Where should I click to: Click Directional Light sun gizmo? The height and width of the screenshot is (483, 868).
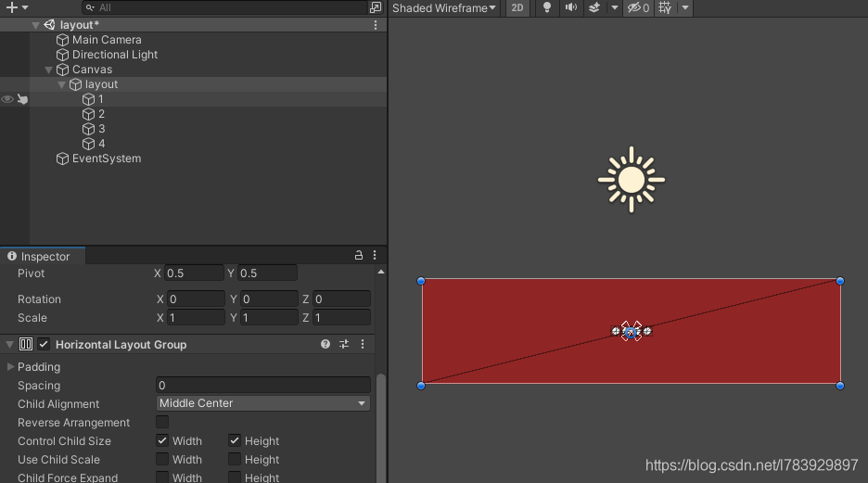click(632, 180)
